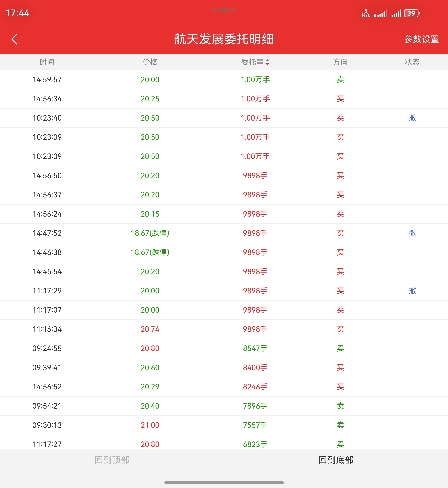448x488 pixels.
Task: Tap battery indicator in status bar
Action: coord(412,13)
